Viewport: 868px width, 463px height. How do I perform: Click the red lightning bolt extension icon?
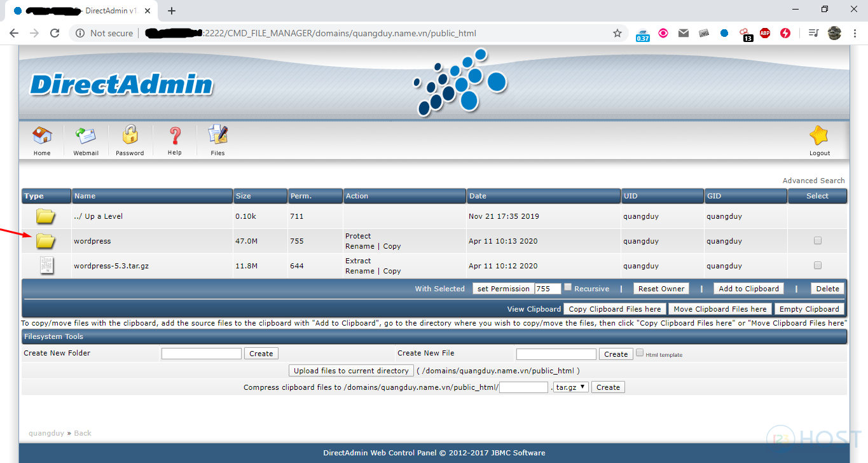pyautogui.click(x=785, y=33)
